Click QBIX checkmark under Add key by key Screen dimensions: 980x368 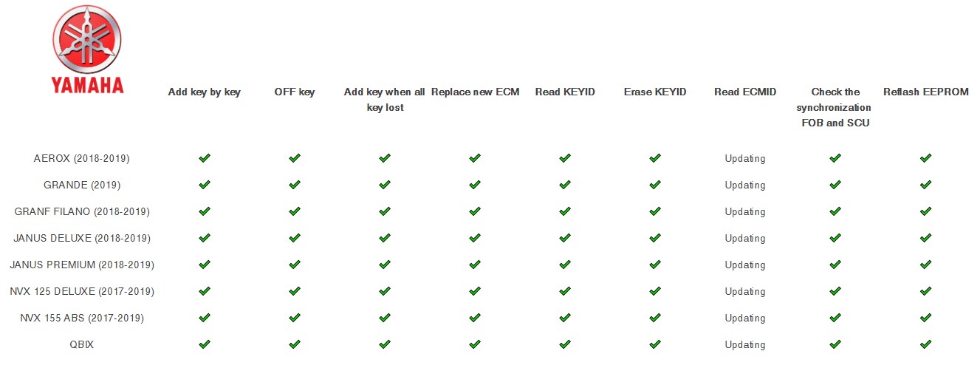click(x=205, y=344)
